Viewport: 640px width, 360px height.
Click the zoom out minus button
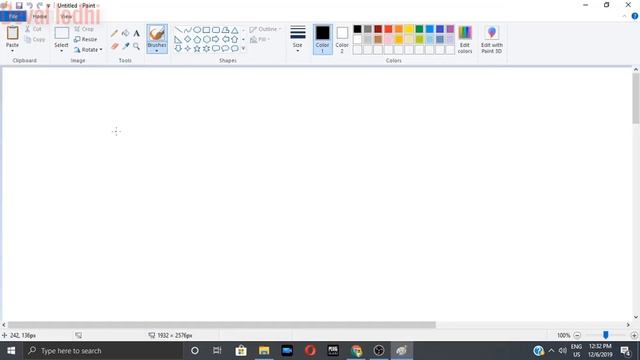point(577,336)
